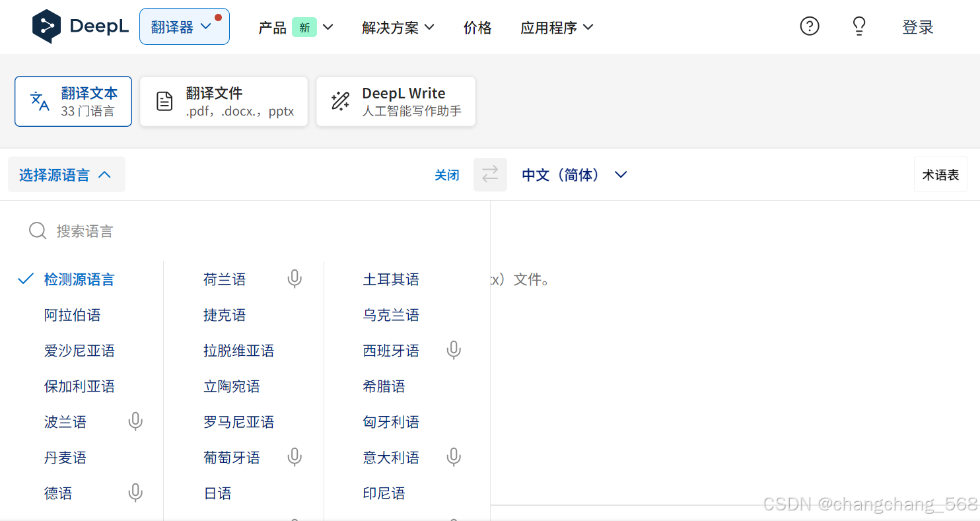Select 希腊语 as source language
Image resolution: width=980 pixels, height=521 pixels.
(x=384, y=386)
